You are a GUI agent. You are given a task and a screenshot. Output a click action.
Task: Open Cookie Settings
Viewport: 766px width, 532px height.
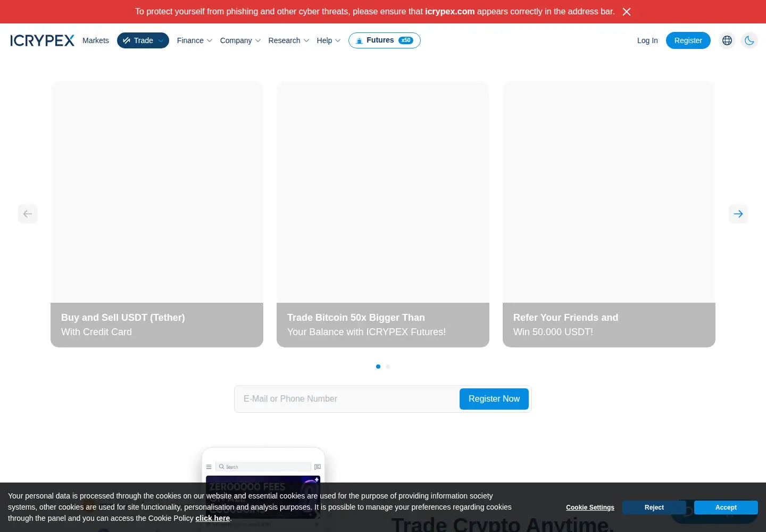coord(590,508)
